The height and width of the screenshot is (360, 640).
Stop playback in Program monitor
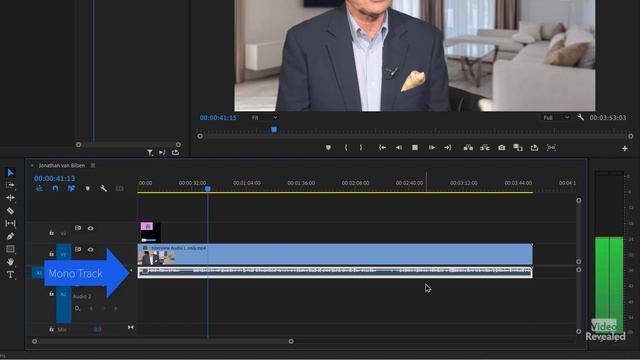click(415, 148)
